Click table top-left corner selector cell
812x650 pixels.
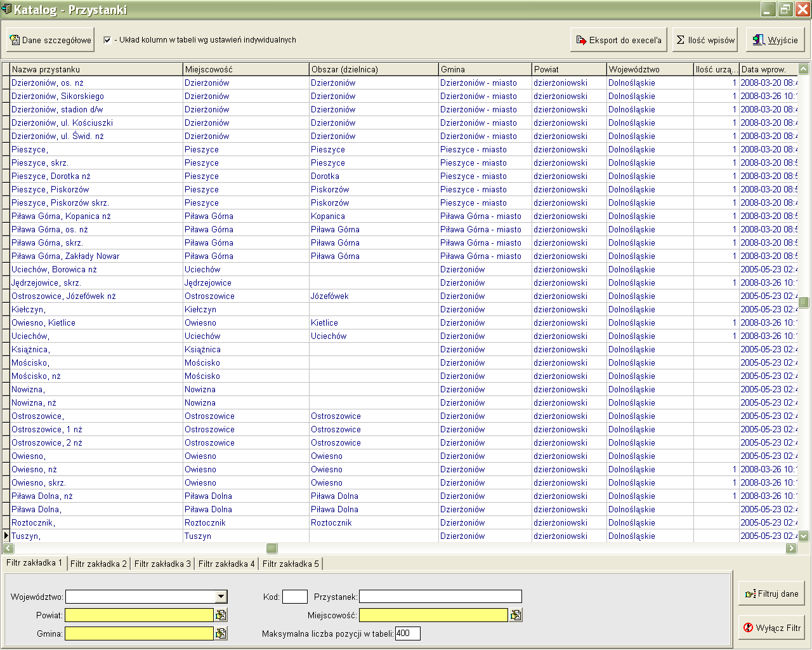tap(6, 69)
